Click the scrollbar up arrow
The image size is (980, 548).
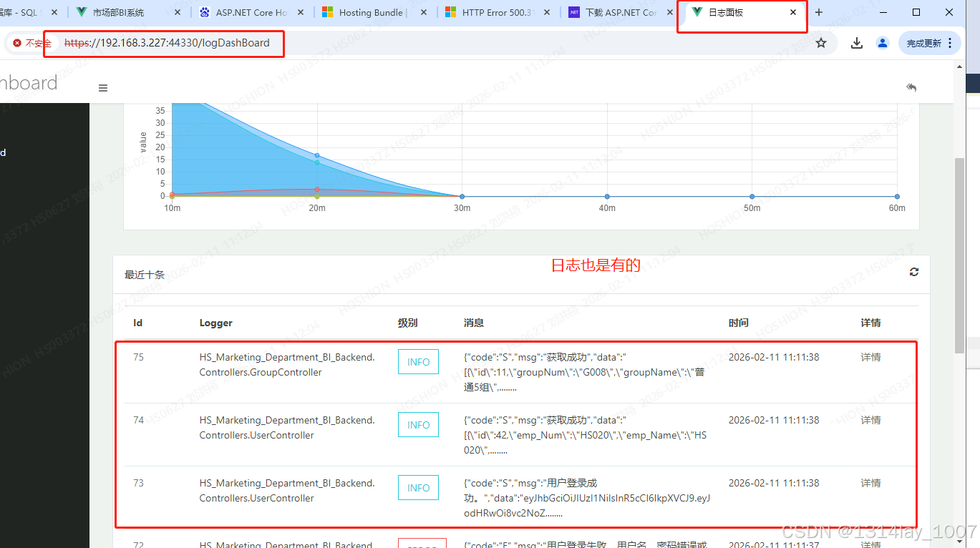(x=959, y=66)
